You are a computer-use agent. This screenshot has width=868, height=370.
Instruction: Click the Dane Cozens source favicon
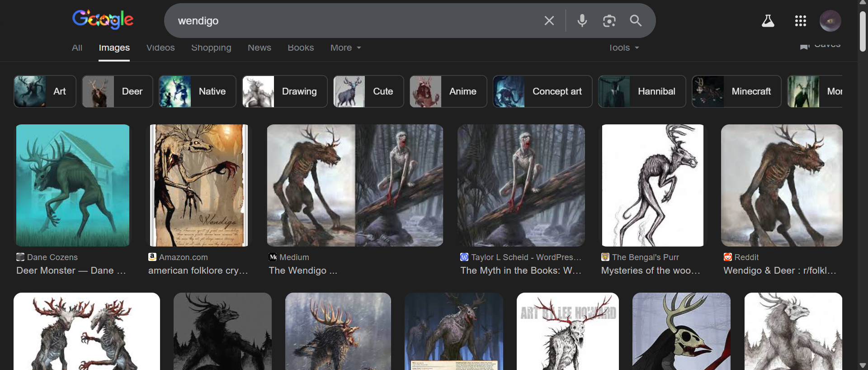20,257
